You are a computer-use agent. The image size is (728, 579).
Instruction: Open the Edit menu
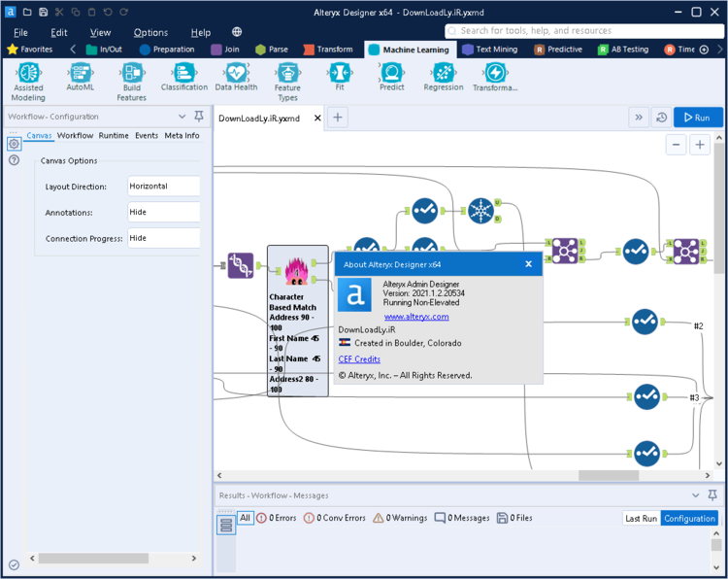point(59,32)
